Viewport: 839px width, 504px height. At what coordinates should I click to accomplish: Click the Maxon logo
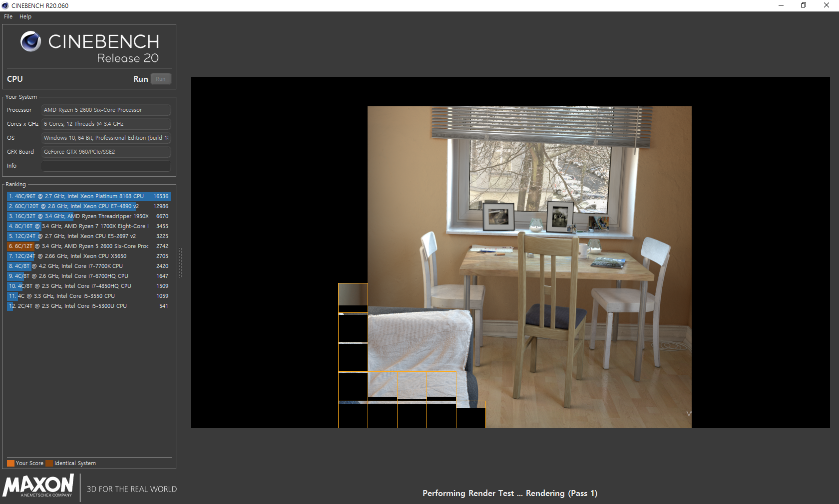(38, 486)
